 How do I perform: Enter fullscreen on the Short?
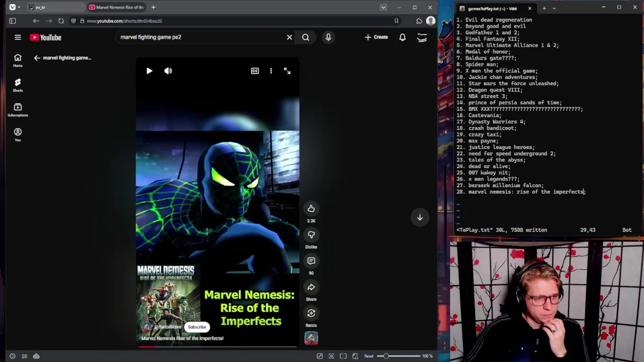pos(287,71)
